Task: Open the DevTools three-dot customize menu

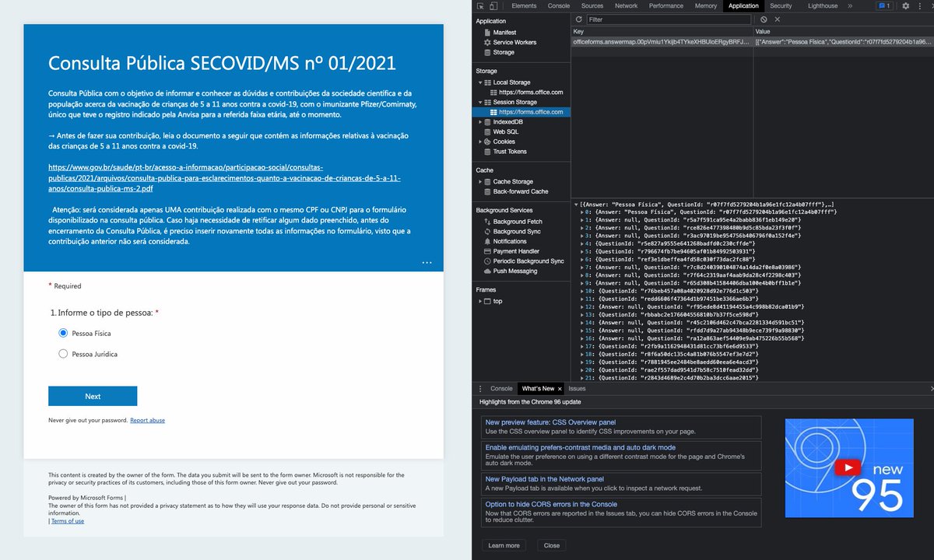Action: pyautogui.click(x=918, y=6)
